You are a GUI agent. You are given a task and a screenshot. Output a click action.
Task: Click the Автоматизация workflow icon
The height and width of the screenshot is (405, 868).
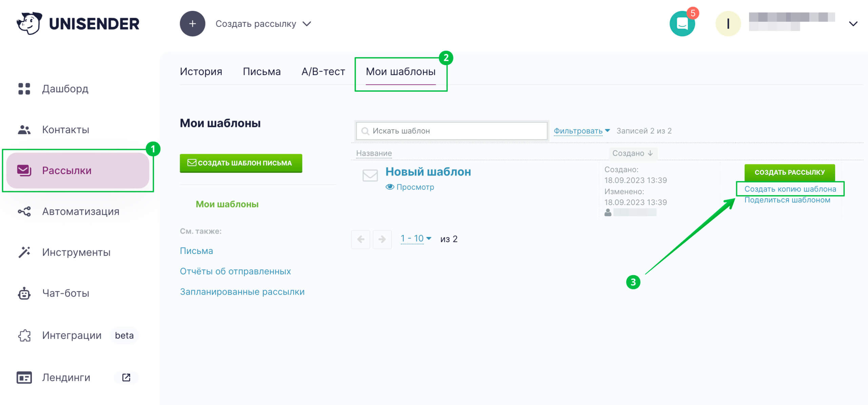click(24, 211)
